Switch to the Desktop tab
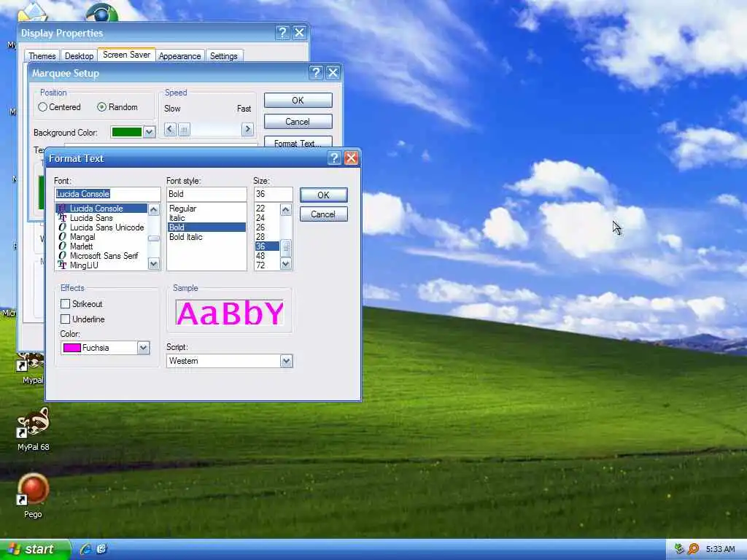 [x=79, y=55]
